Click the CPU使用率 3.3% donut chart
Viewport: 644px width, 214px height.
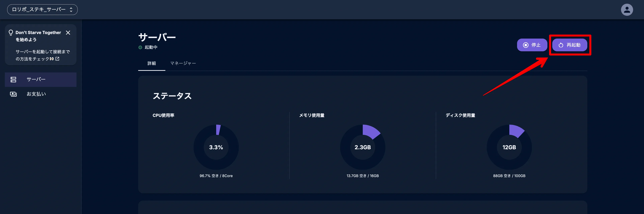click(216, 147)
